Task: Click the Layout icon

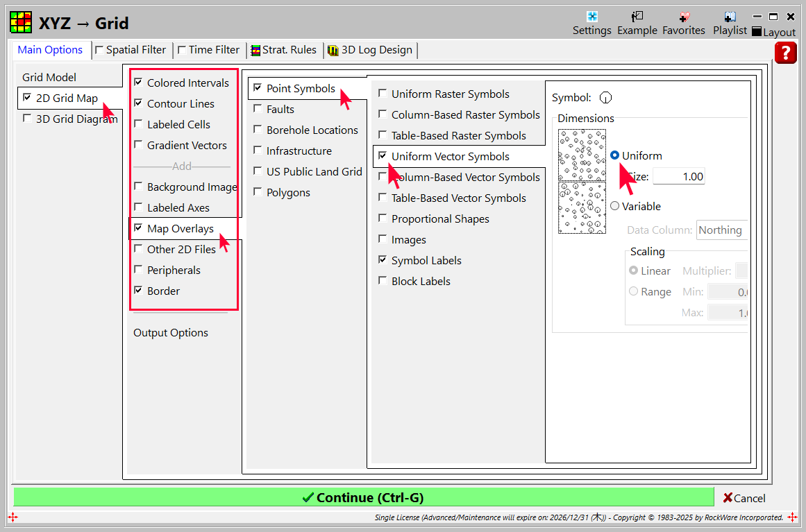Action: [x=757, y=32]
